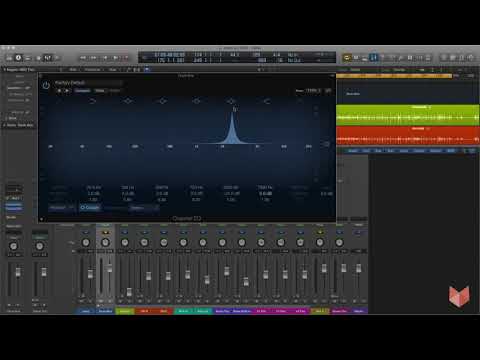Toggle the low-pass filter band icon

pos(300,101)
